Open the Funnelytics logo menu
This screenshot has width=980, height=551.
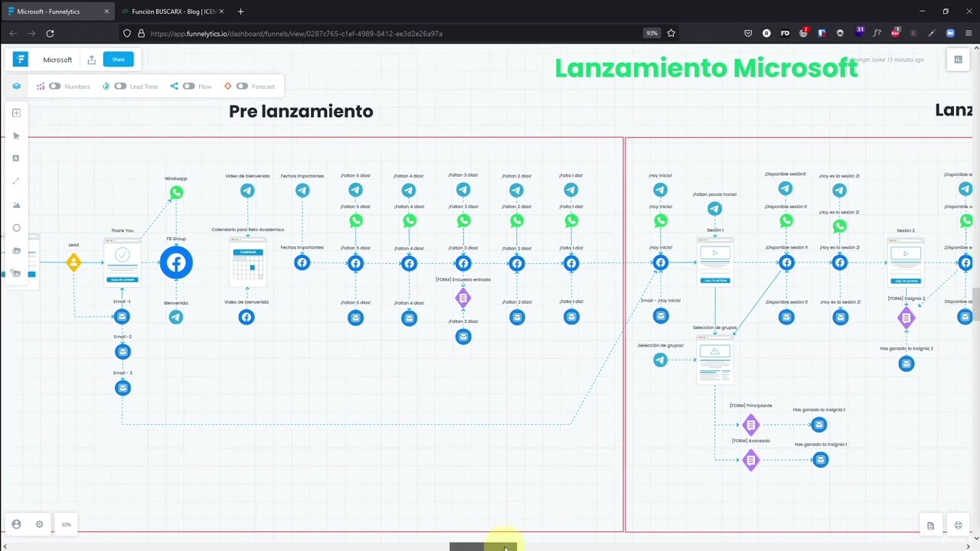21,59
